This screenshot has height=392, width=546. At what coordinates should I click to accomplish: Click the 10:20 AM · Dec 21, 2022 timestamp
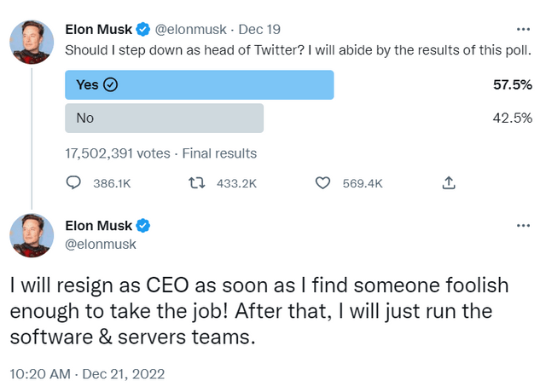(x=86, y=373)
